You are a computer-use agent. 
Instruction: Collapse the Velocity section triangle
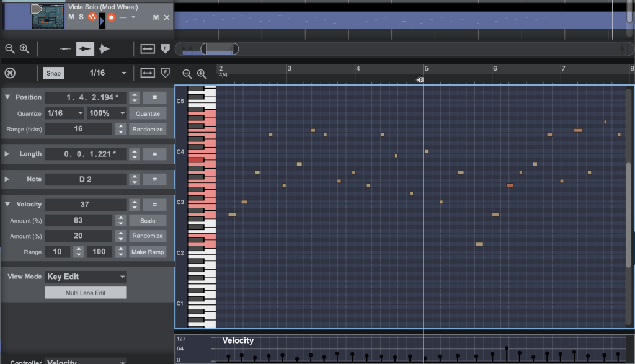pos(7,204)
